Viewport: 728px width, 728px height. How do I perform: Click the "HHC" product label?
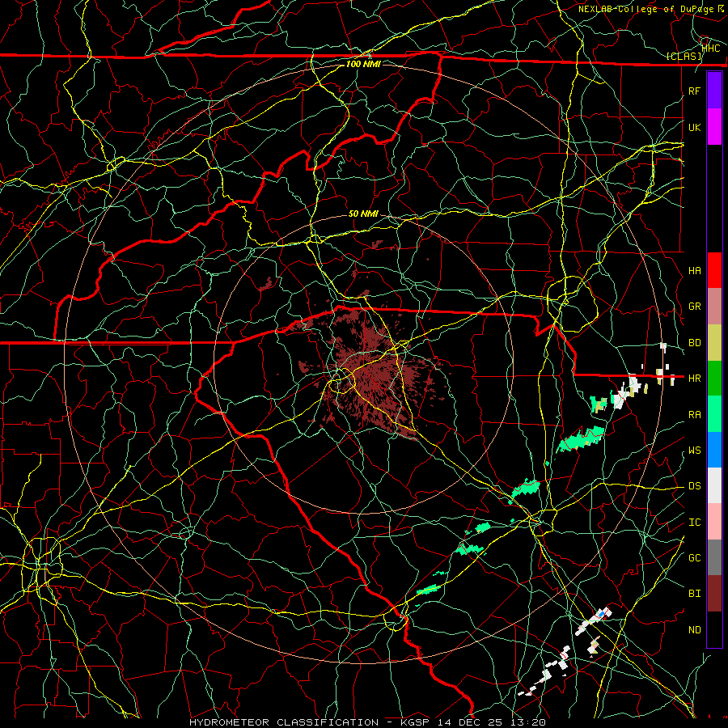(711, 48)
